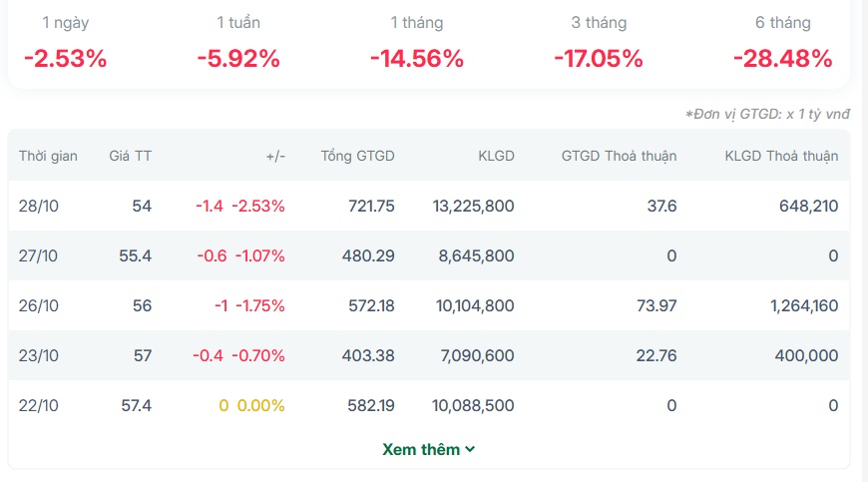868x482 pixels.
Task: Select the 6 tháng performance figure
Action: [783, 59]
